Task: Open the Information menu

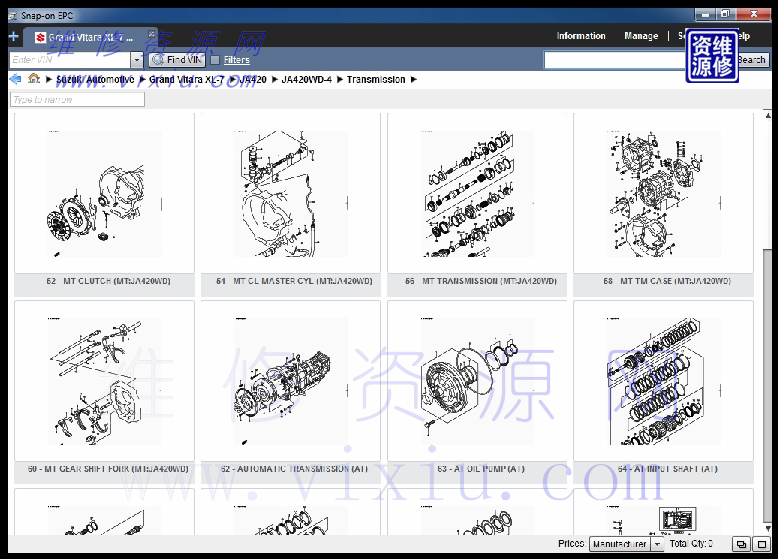Action: pos(581,36)
